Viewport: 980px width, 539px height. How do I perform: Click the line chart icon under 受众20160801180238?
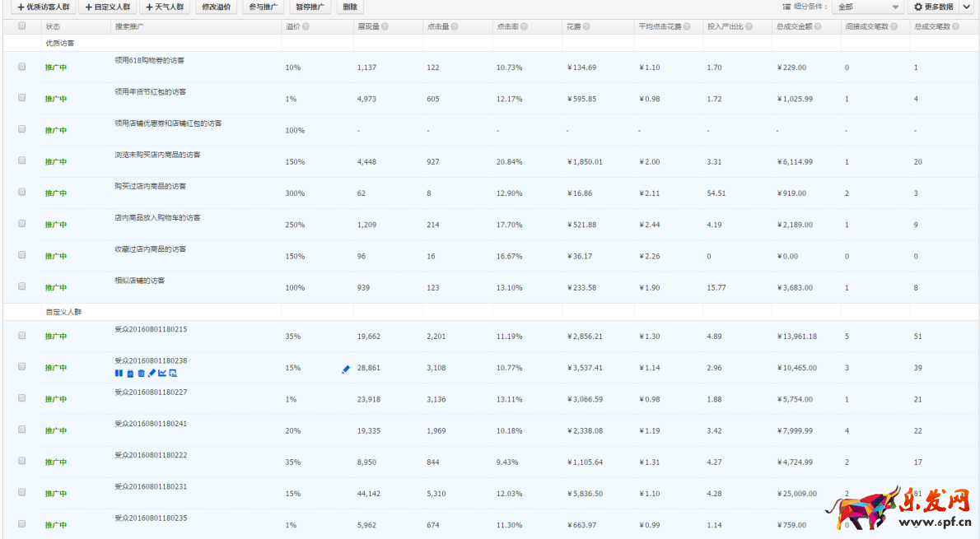pyautogui.click(x=162, y=373)
